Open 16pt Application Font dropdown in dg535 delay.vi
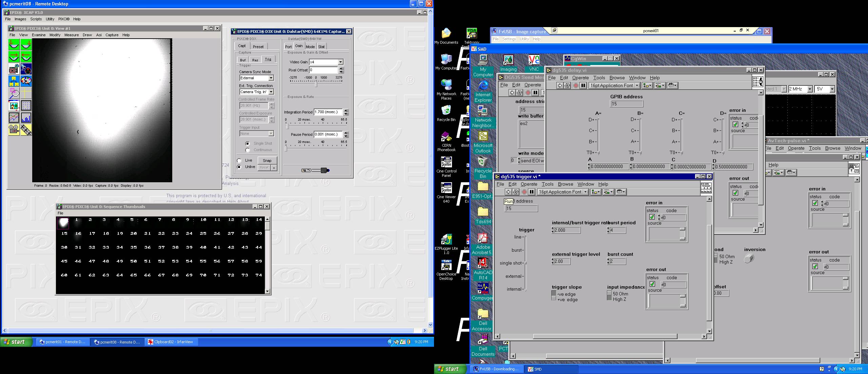 614,86
